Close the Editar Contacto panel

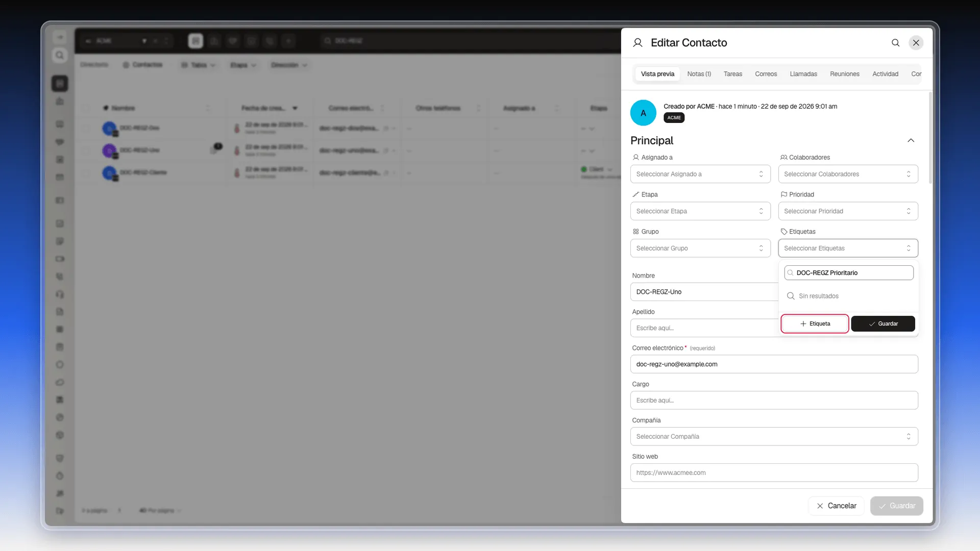[x=916, y=43]
